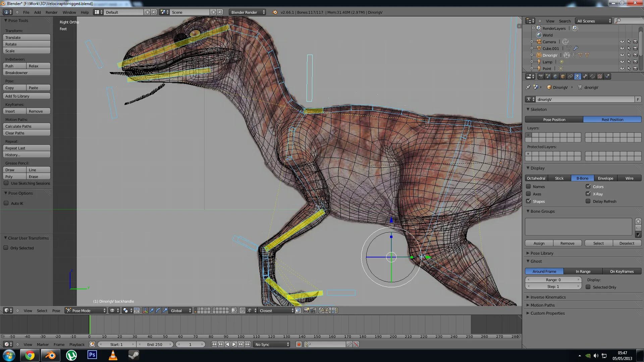Open the Pose Mode dropdown
Viewport: 644px width, 362px height.
86,311
